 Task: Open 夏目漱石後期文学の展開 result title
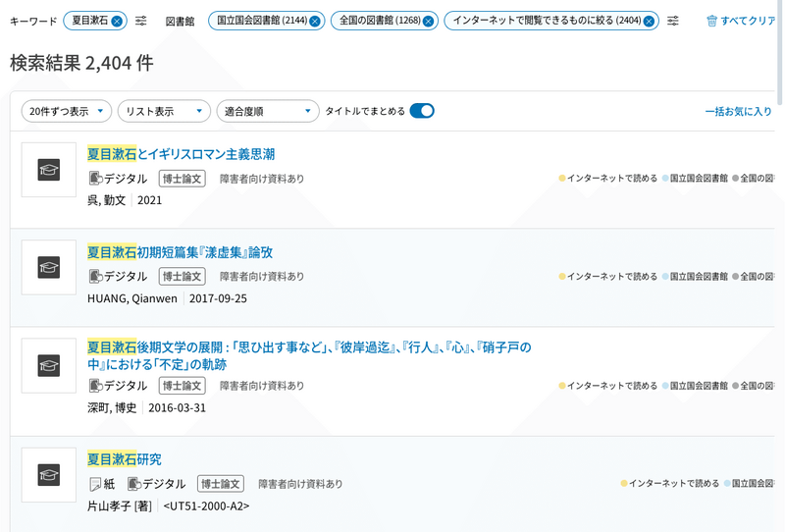tap(309, 355)
